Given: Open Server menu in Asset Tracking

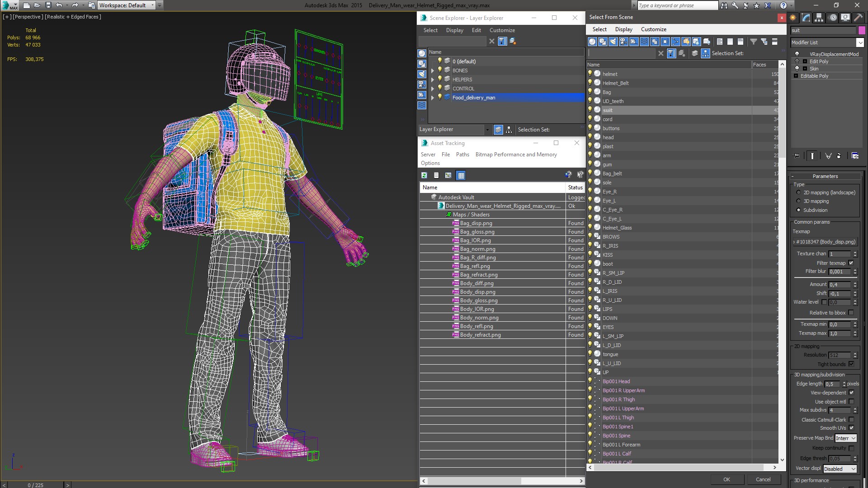Looking at the screenshot, I should click(428, 155).
